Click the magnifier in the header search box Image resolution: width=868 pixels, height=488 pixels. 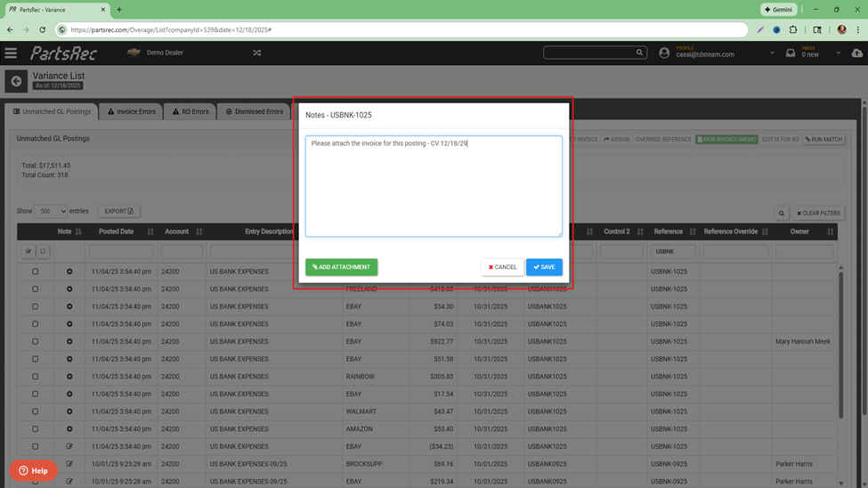pos(639,53)
